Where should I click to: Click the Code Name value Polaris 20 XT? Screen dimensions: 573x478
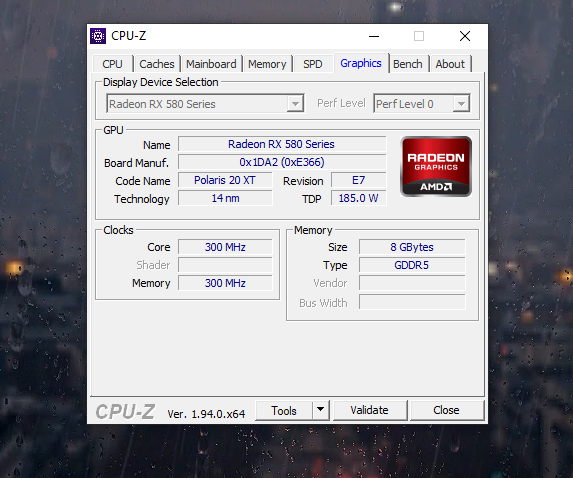pos(225,180)
